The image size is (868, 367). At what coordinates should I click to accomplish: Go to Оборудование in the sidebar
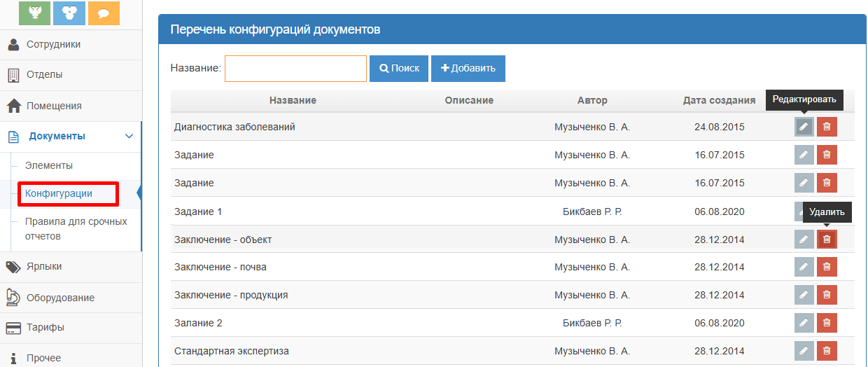(x=60, y=298)
